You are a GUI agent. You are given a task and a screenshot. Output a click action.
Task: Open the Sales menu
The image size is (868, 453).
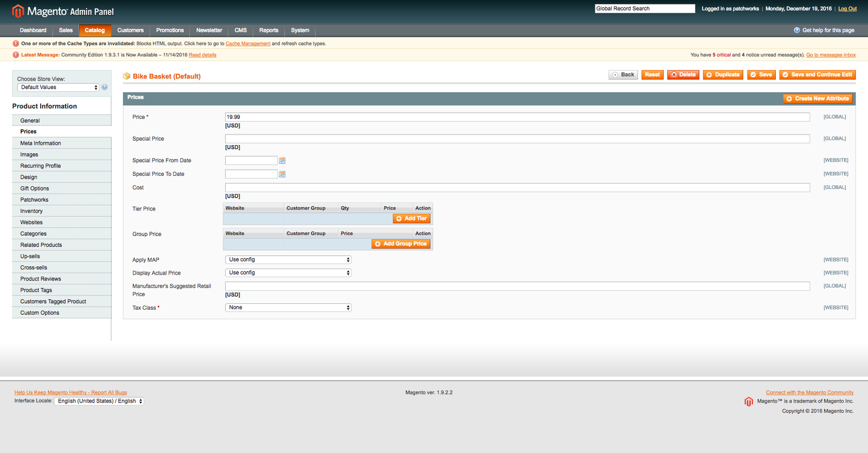click(66, 30)
